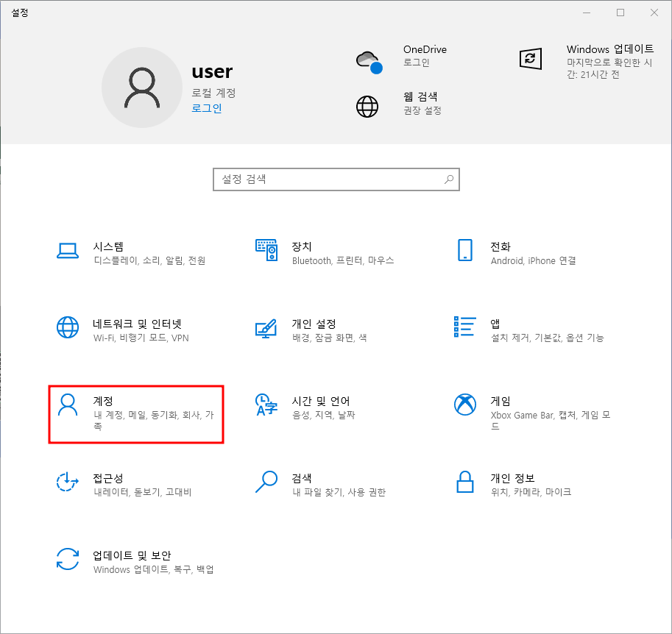Click the 장치 keyboard and speaker icon
The height and width of the screenshot is (634, 672).
266,250
